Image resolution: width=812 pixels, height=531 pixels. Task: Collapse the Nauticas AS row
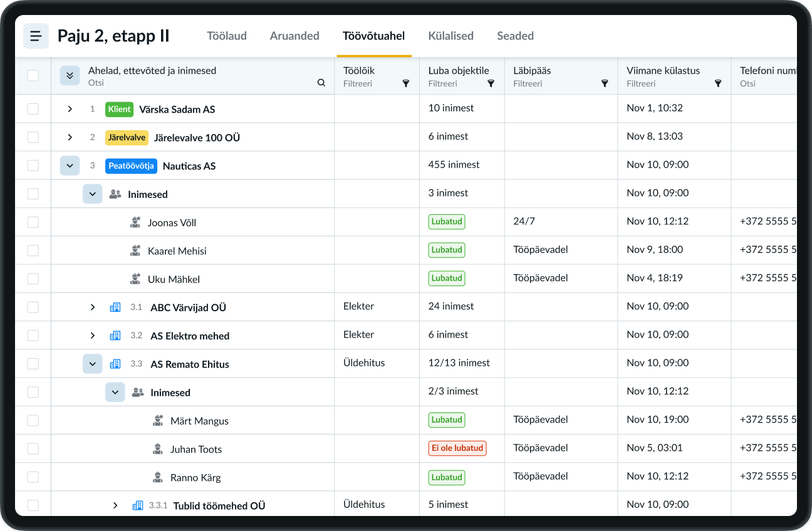click(70, 166)
